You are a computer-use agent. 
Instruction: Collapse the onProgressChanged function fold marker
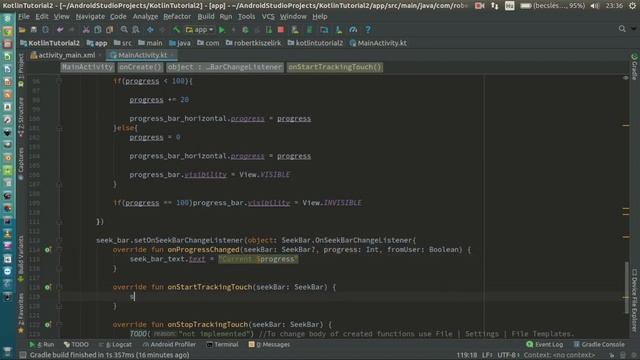[x=59, y=249]
